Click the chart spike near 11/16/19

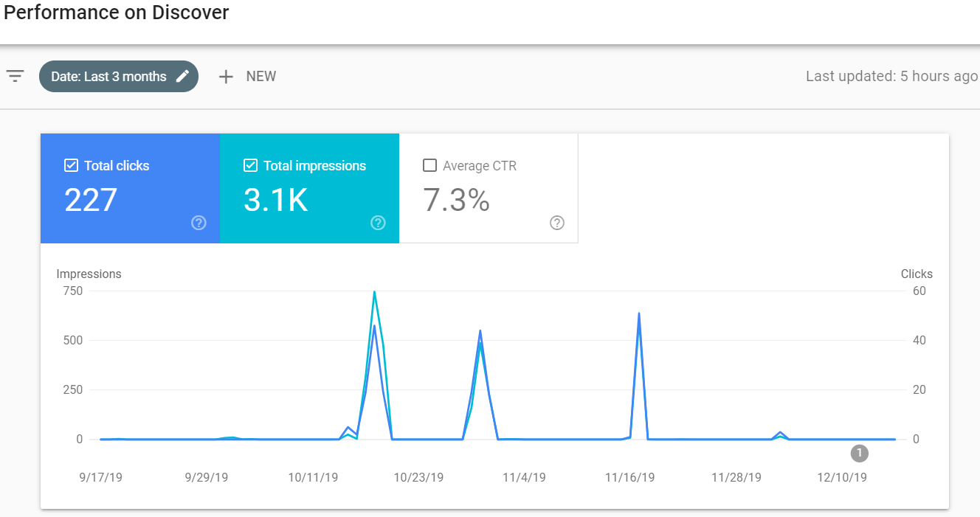point(638,314)
